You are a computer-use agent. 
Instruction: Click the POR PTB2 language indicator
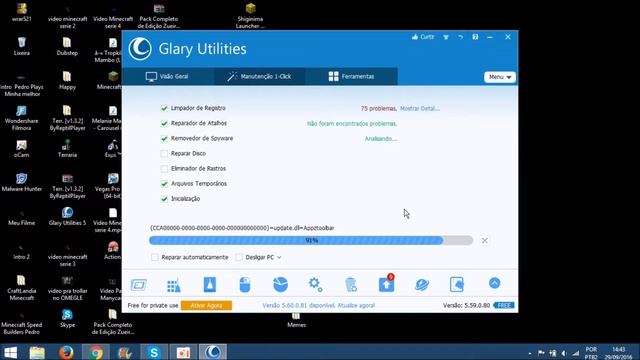click(x=591, y=353)
